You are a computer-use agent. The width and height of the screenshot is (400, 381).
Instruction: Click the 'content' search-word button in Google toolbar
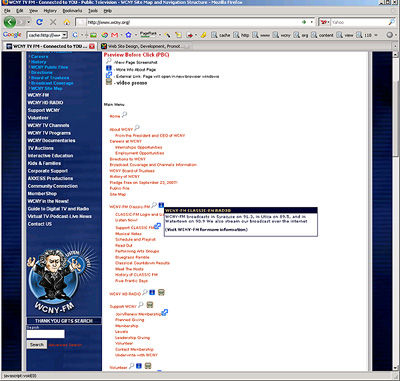click(x=322, y=35)
